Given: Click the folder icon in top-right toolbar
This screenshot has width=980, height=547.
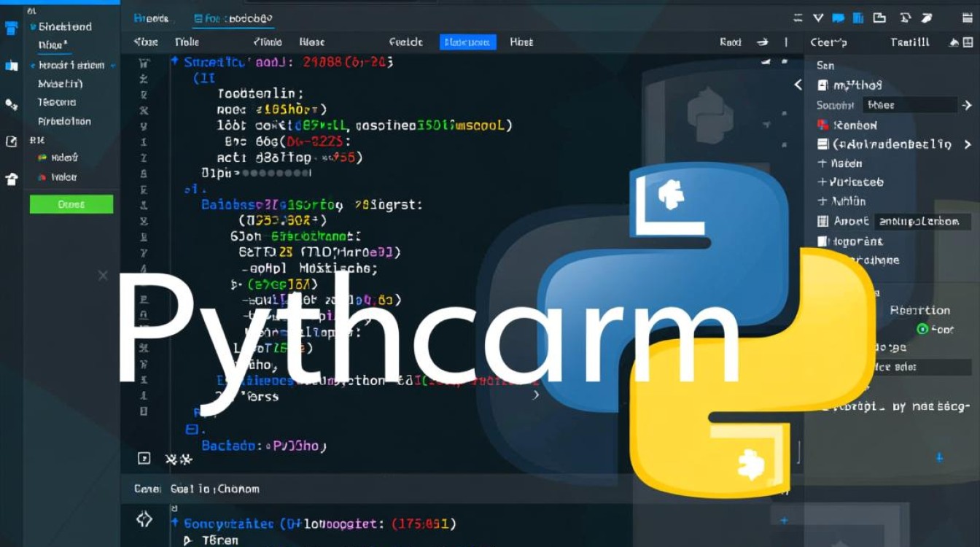Looking at the screenshot, I should [x=880, y=18].
